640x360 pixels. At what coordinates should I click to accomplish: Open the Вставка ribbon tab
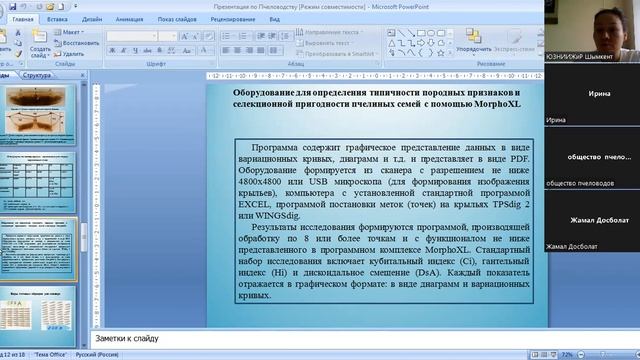coord(57,19)
